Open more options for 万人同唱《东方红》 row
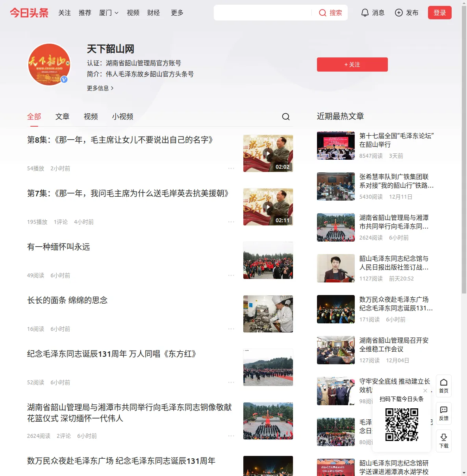Image resolution: width=467 pixels, height=476 pixels. 231,382
